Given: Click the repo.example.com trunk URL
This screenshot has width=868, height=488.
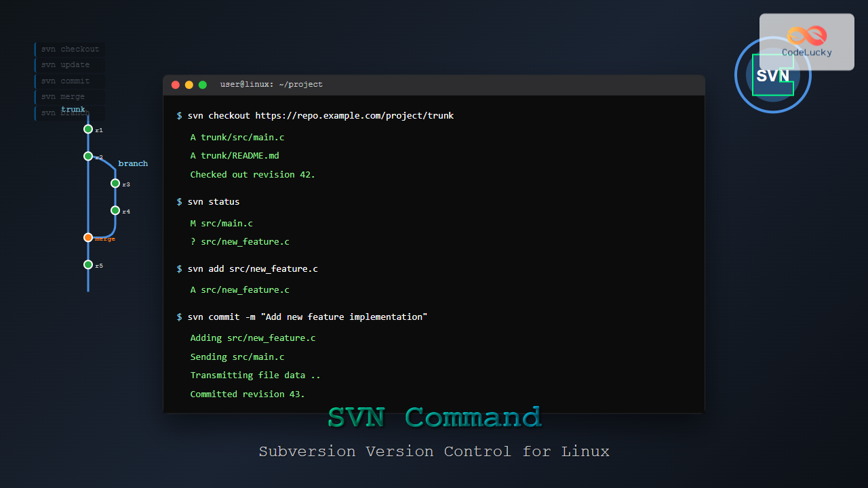Looking at the screenshot, I should pos(354,116).
